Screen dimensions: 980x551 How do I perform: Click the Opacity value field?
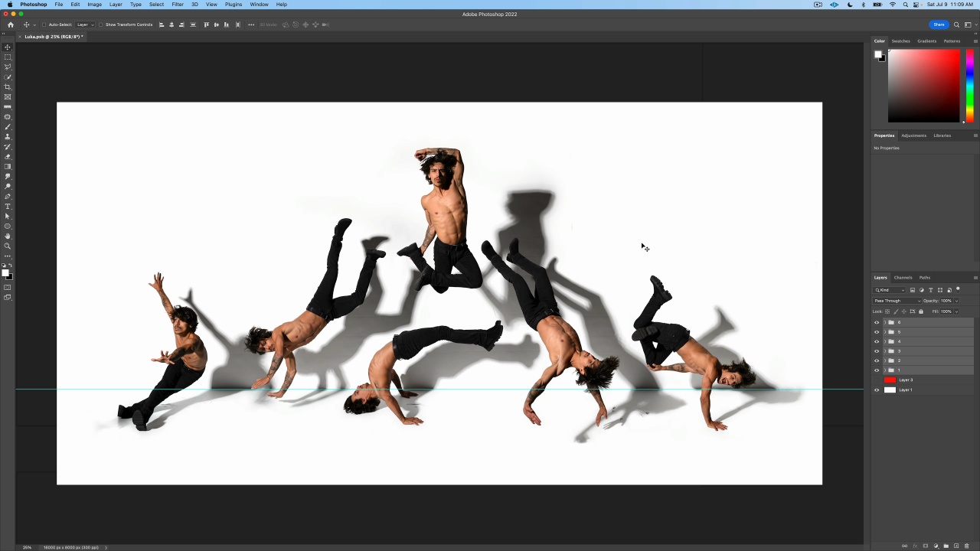(x=946, y=301)
